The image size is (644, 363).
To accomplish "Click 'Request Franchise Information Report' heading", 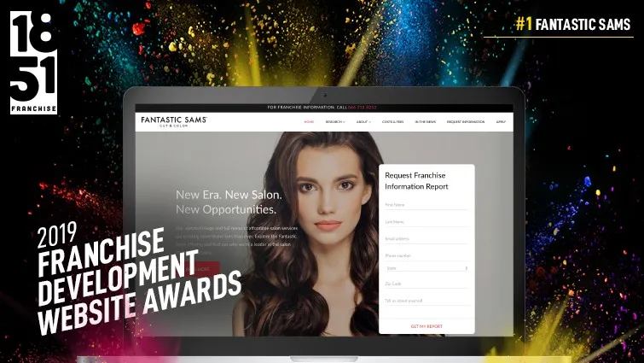I will [416, 181].
